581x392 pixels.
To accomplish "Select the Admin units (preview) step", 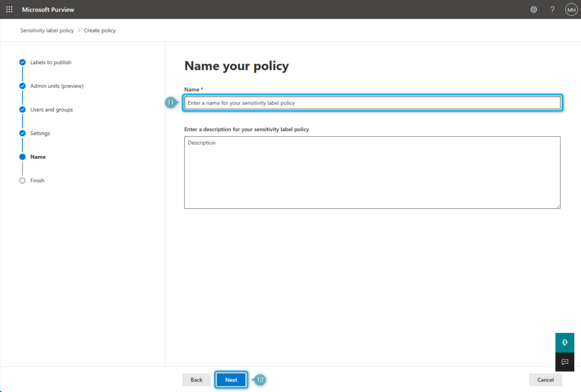I will [x=55, y=86].
